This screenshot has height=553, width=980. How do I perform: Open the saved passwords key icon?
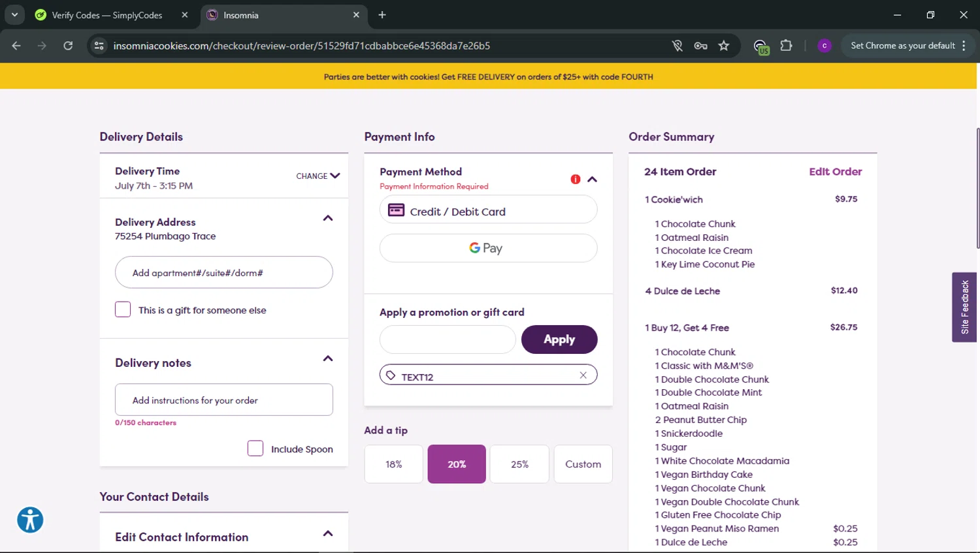tap(700, 46)
